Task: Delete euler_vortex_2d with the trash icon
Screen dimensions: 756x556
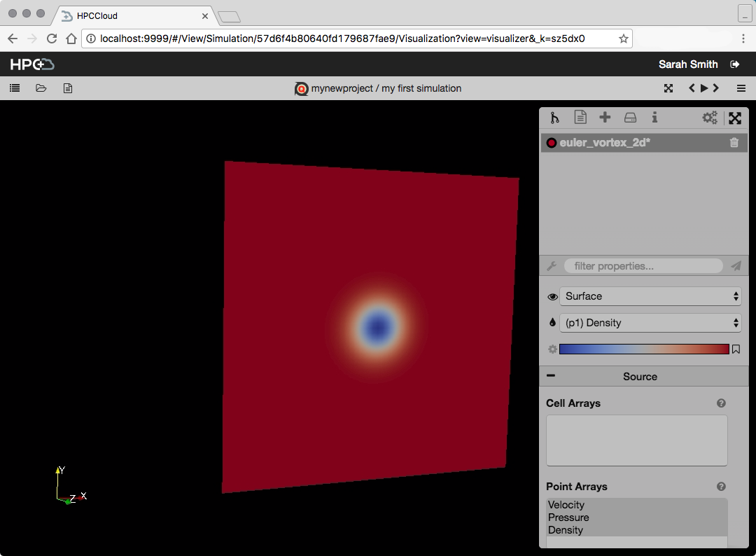Action: coord(734,143)
